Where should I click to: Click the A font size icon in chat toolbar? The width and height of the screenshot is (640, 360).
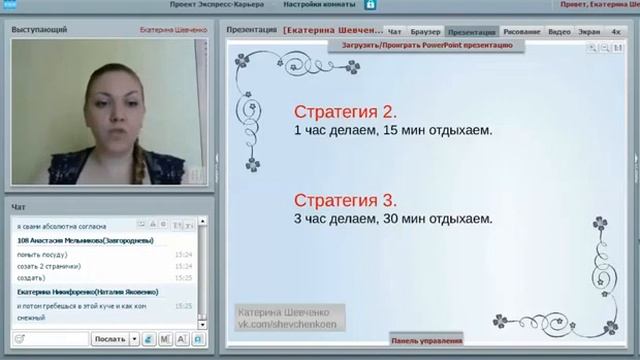click(182, 339)
